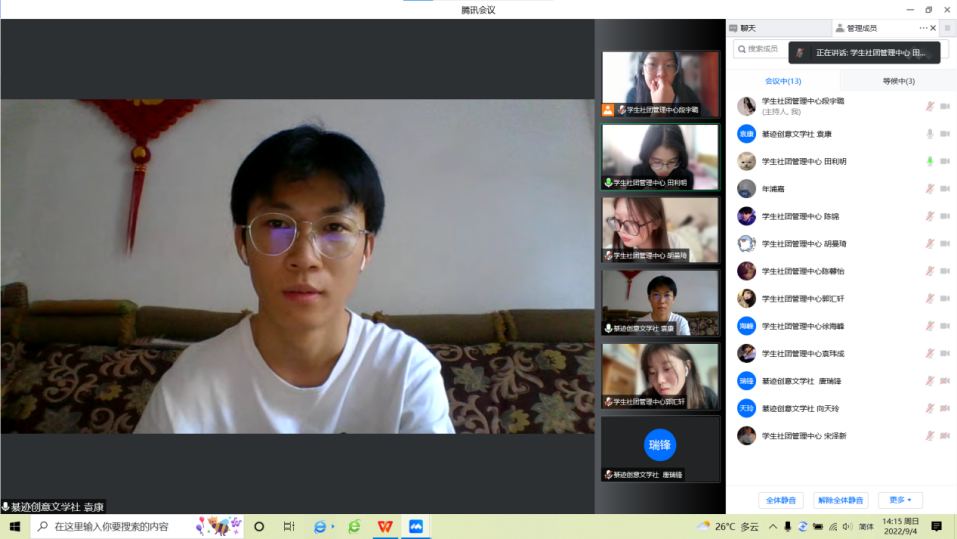Click camera icon beside 宋泽新

(945, 436)
